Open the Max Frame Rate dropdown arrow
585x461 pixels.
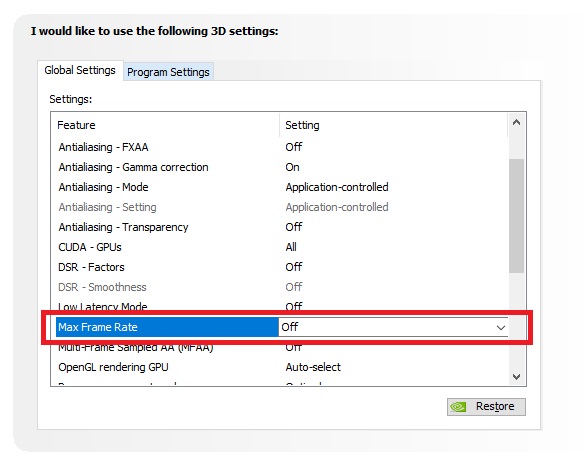coord(501,327)
